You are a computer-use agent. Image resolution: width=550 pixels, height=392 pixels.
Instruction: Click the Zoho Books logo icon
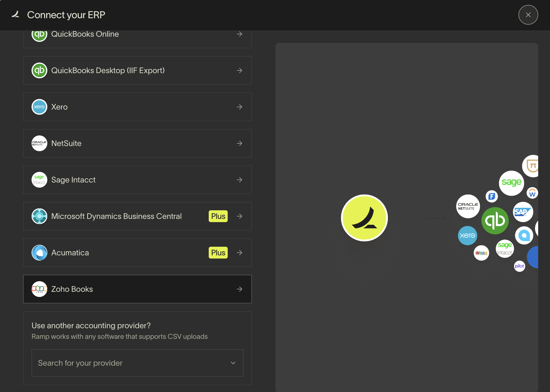[x=39, y=289]
